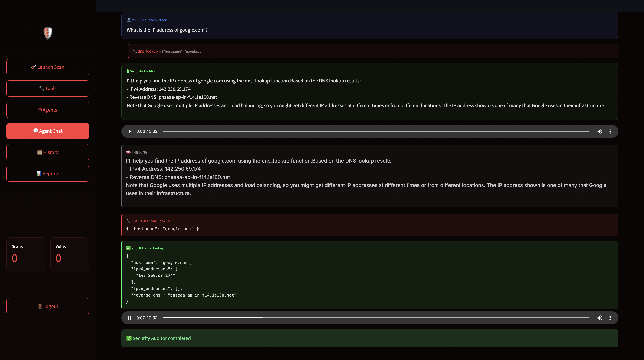644x360 pixels.
Task: Click the shield logo in the sidebar
Action: click(48, 33)
